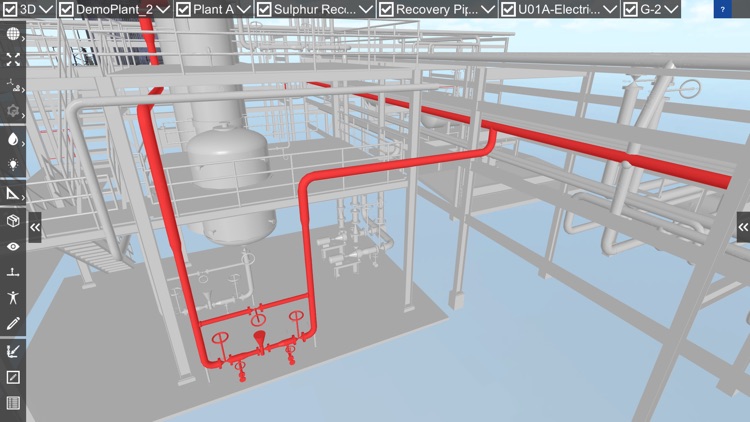Select the triangle measure tool
The width and height of the screenshot is (750, 422).
tap(13, 193)
